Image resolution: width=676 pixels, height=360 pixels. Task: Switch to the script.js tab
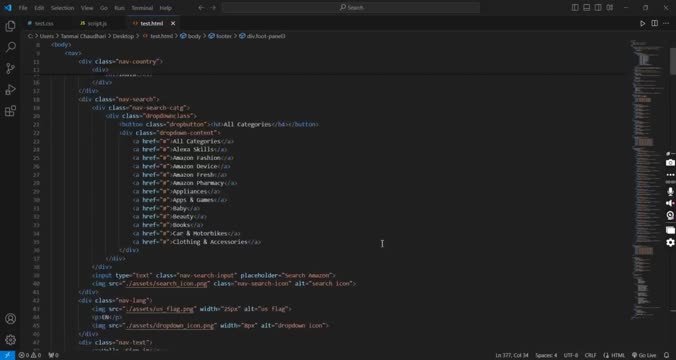(x=97, y=23)
